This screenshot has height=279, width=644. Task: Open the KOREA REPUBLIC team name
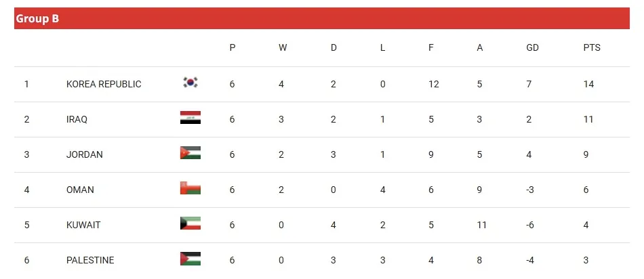pos(104,84)
